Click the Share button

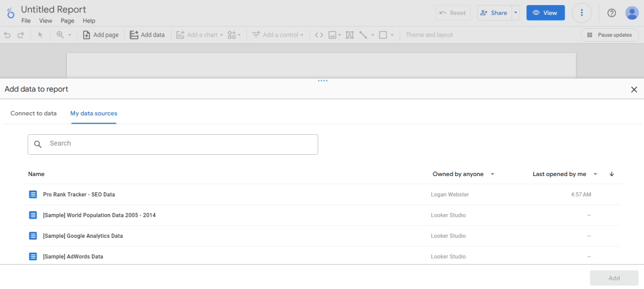494,13
